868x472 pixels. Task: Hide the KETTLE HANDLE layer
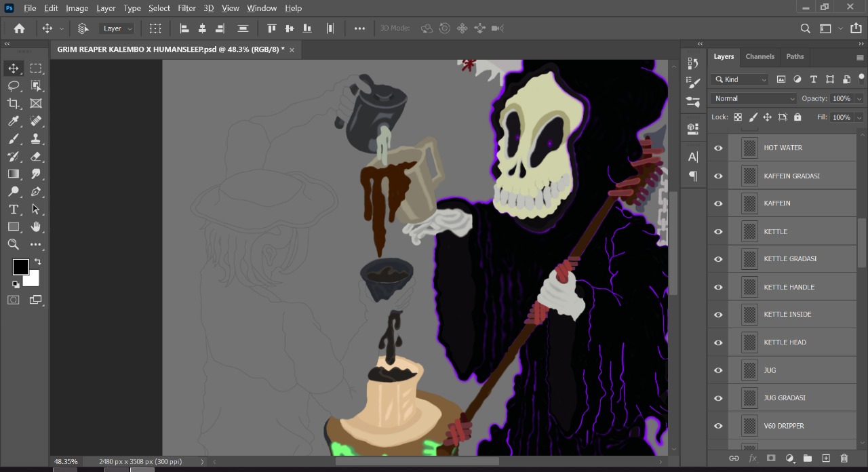coord(718,287)
